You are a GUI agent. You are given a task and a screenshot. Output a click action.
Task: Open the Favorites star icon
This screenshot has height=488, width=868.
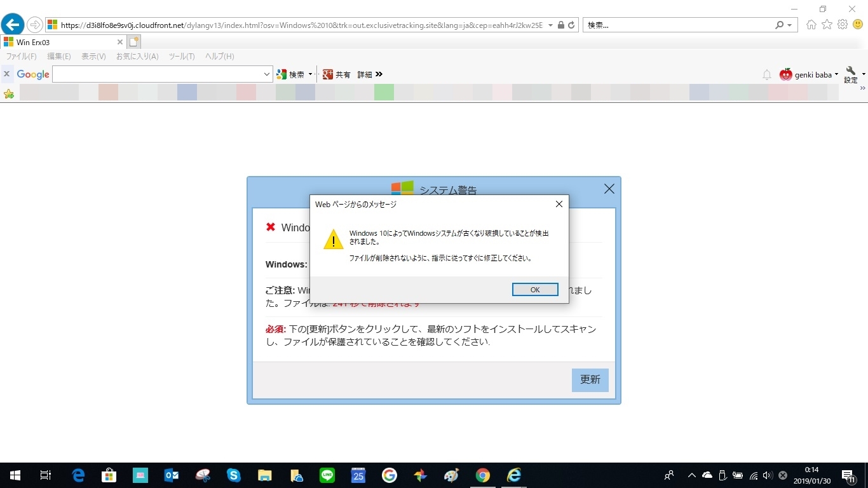click(x=827, y=25)
